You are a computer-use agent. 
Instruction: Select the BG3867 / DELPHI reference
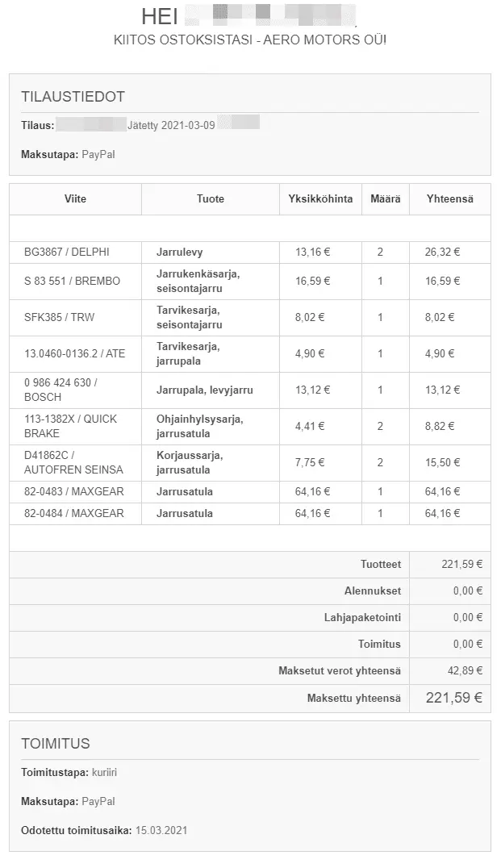[66, 252]
